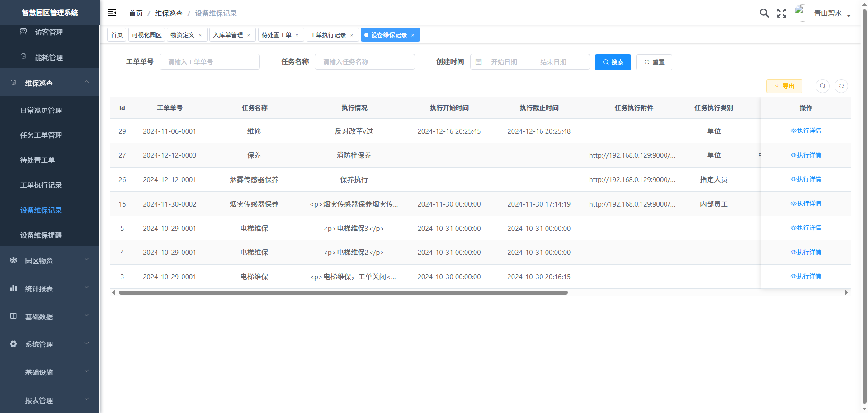The image size is (868, 413).
Task: Open the header search magnifier icon
Action: click(764, 13)
